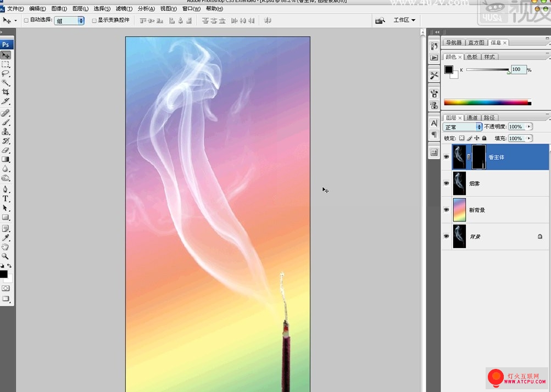Select the History Brush tool

pyautogui.click(x=5, y=141)
